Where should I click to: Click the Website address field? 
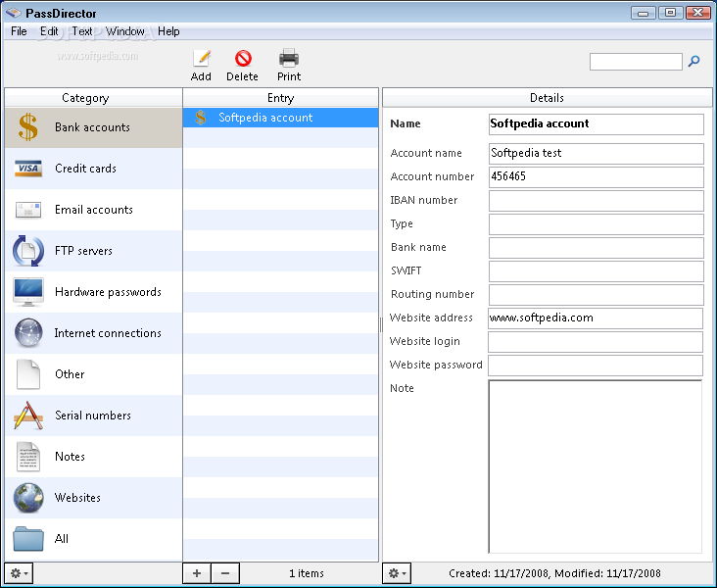pyautogui.click(x=596, y=318)
